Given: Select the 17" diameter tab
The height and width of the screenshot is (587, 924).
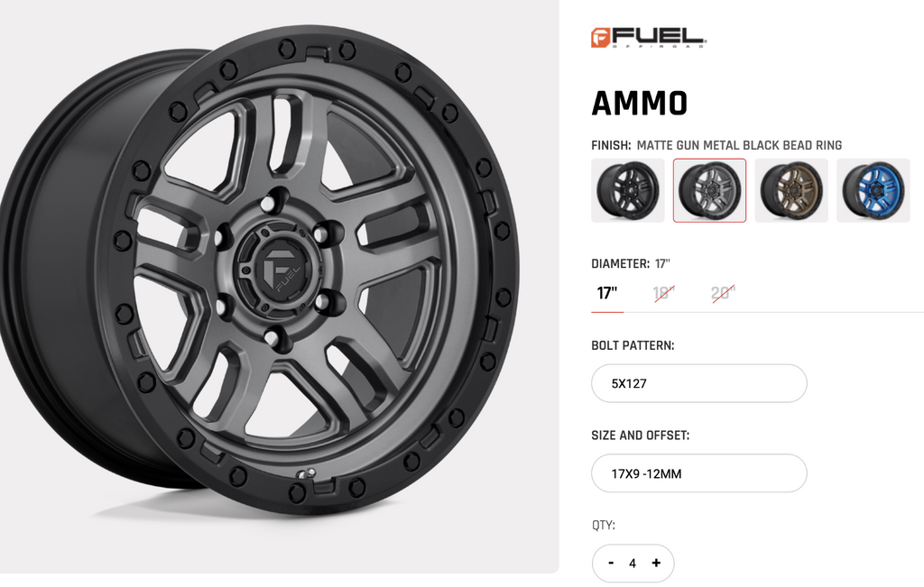Looking at the screenshot, I should [x=607, y=293].
